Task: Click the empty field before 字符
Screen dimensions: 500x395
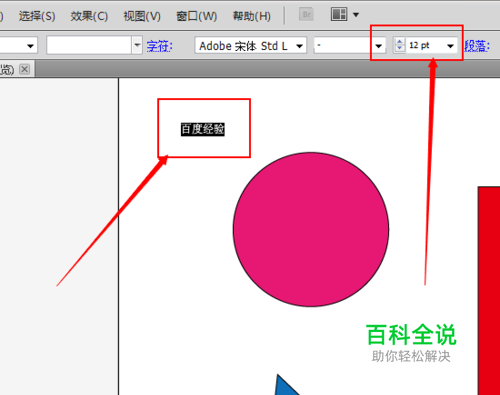Action: (x=89, y=45)
